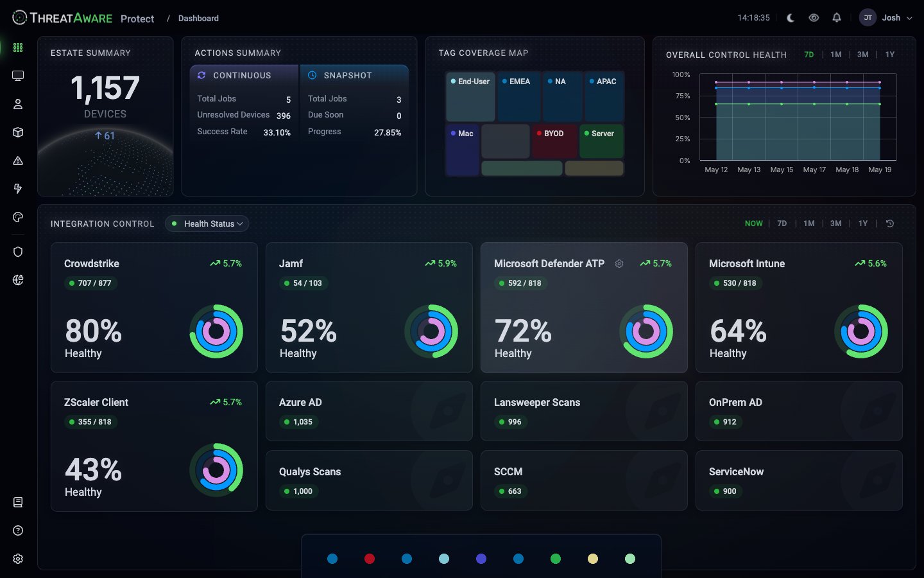Click the Qualys Scans 1,000 badge

[x=298, y=491]
